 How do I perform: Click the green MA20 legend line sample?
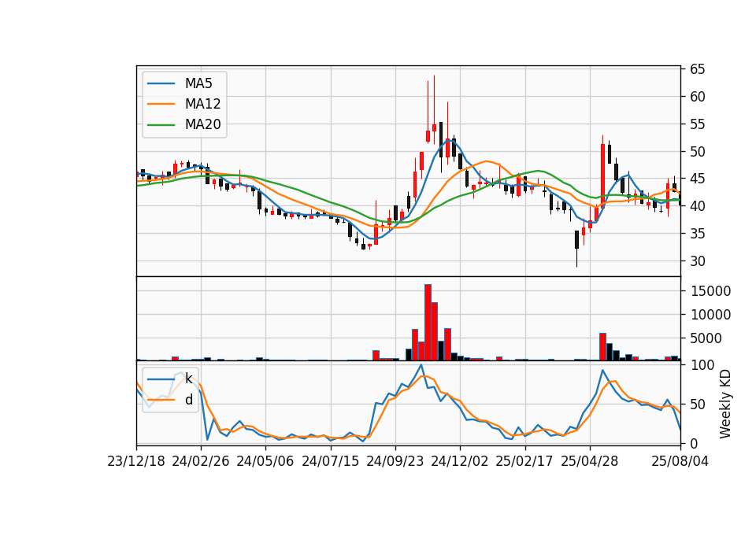coord(161,124)
